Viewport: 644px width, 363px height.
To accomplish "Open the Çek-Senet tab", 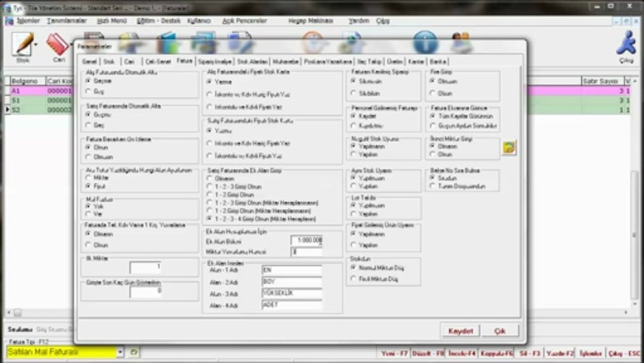I will click(x=158, y=62).
